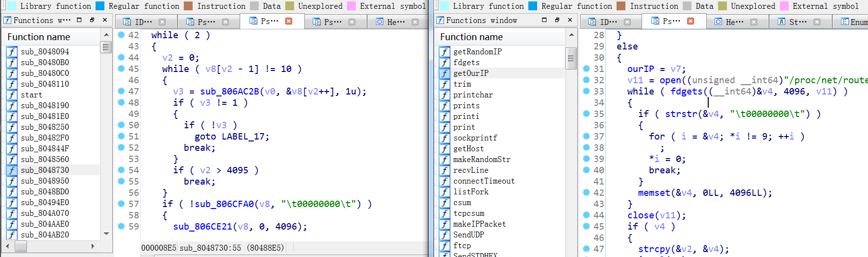Switch to the St… tab
Image resolution: width=868 pixels, height=257 pixels.
pyautogui.click(x=797, y=22)
